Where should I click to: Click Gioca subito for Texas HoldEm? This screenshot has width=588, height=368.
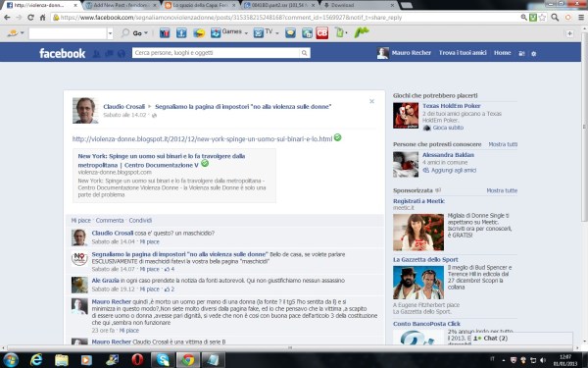[x=448, y=128]
